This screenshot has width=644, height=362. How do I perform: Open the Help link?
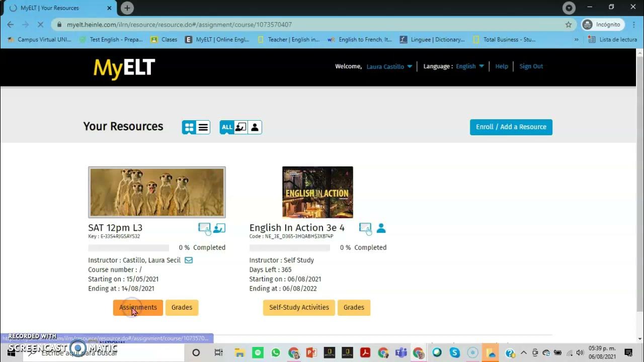point(502,66)
